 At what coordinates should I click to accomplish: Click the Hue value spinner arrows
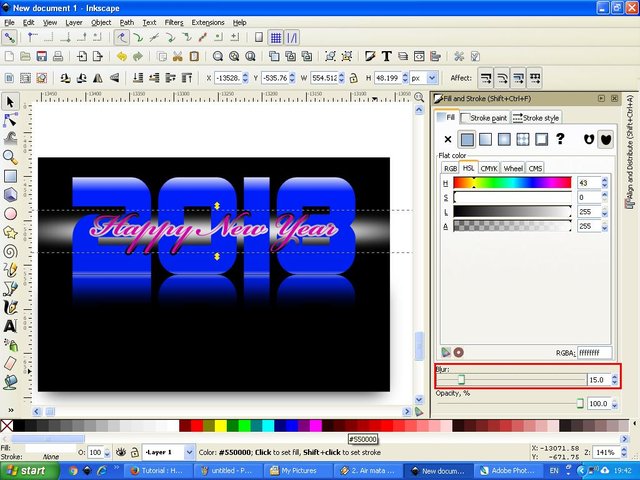[x=604, y=183]
